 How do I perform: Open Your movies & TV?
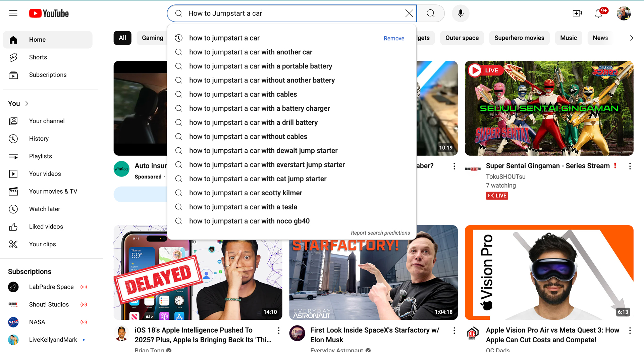tap(48, 192)
